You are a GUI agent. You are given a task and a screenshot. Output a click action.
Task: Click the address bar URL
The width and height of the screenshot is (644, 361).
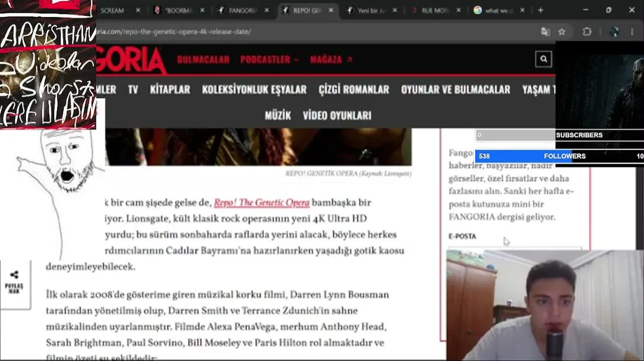point(174,32)
